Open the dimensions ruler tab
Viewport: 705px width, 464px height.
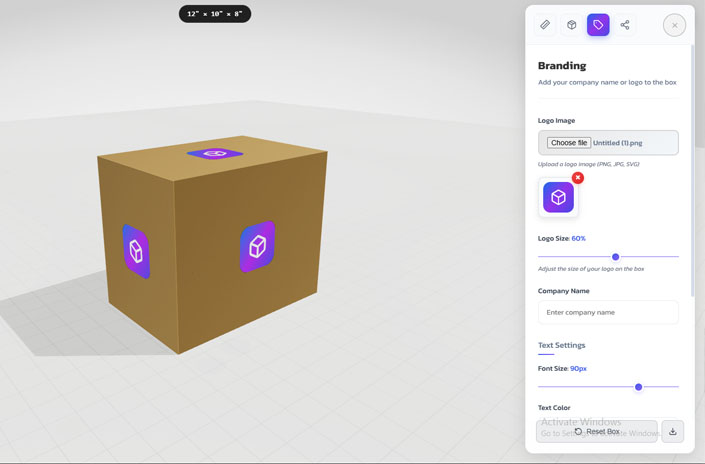pos(545,25)
